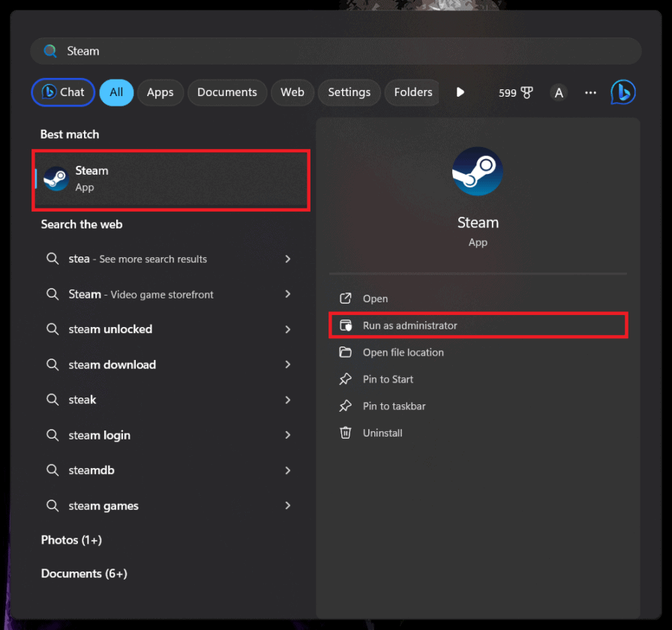Image resolution: width=672 pixels, height=630 pixels.
Task: Click the large Steam logo in preview panel
Action: pos(477,171)
